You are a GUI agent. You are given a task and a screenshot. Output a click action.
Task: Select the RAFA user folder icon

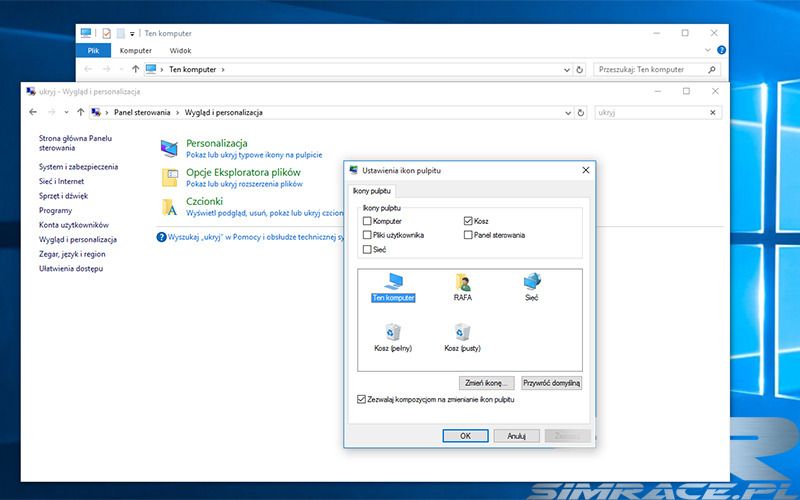(462, 282)
